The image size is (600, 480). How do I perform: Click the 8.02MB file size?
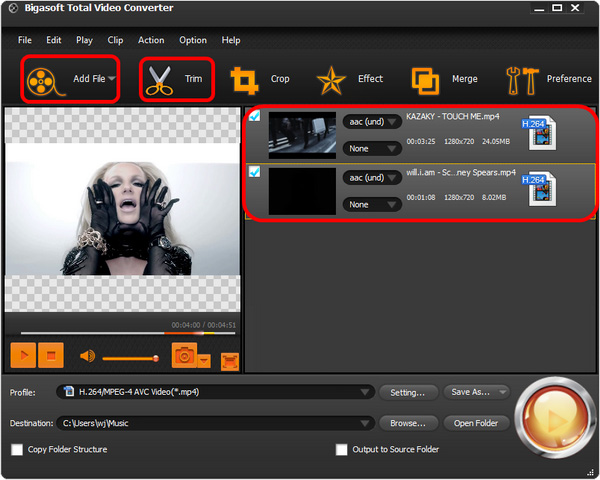point(494,198)
